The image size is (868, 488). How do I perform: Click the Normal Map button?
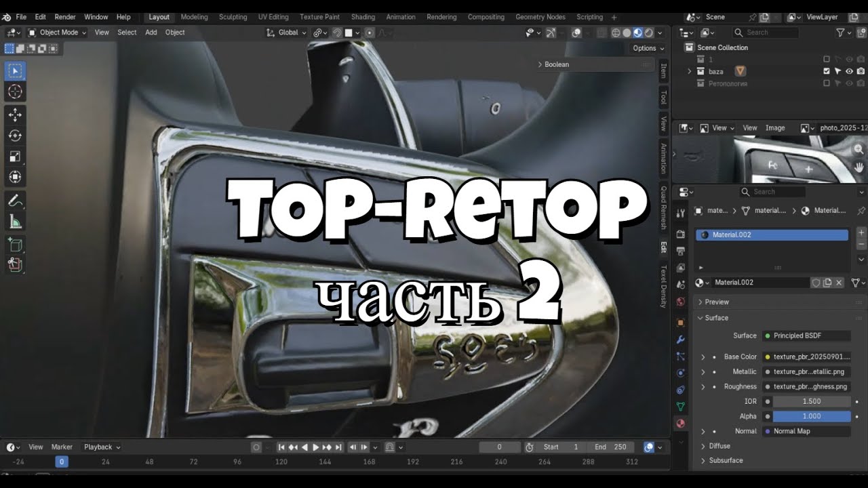pyautogui.click(x=806, y=431)
